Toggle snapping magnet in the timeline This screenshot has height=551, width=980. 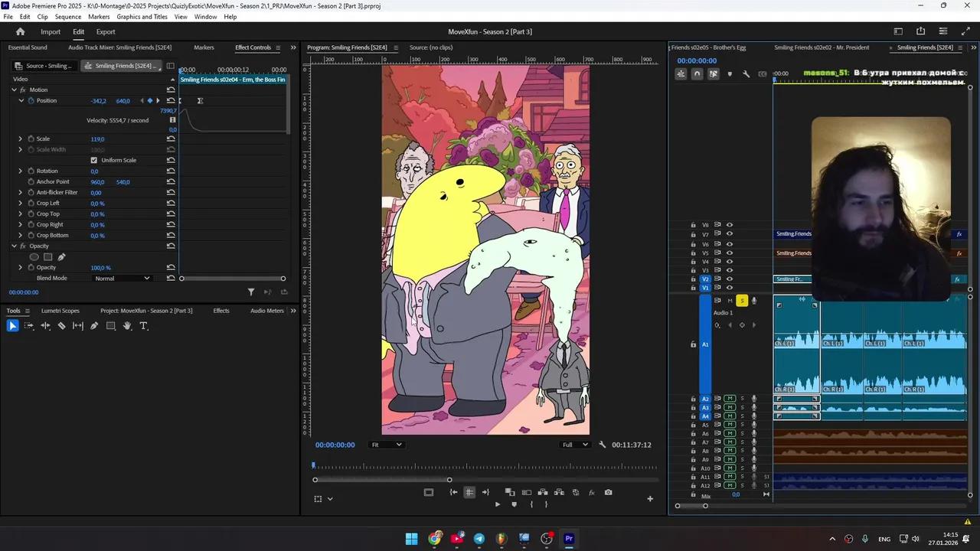696,73
